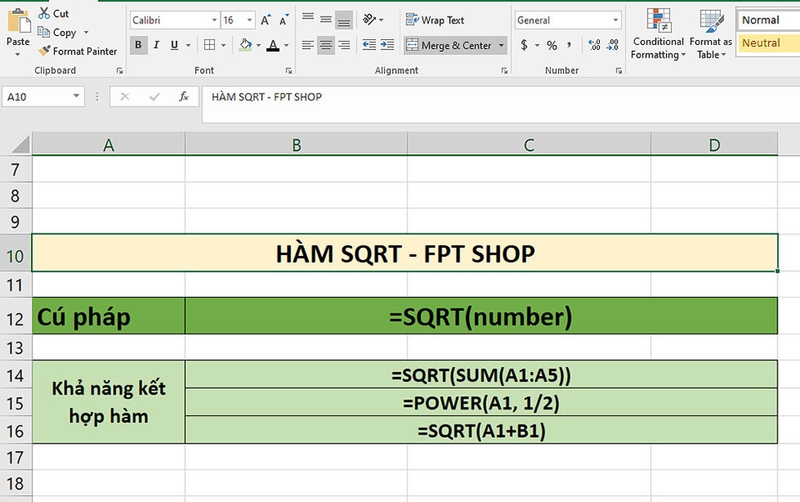Open the font size 16 dropdown
Image resolution: width=800 pixels, height=502 pixels.
pyautogui.click(x=249, y=20)
